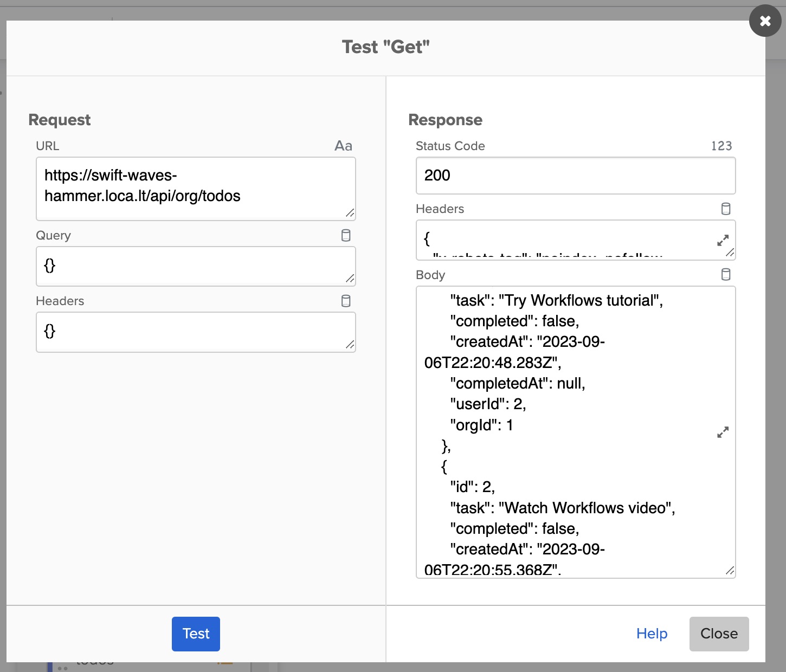Run the request with the Test button
The height and width of the screenshot is (672, 786).
196,634
